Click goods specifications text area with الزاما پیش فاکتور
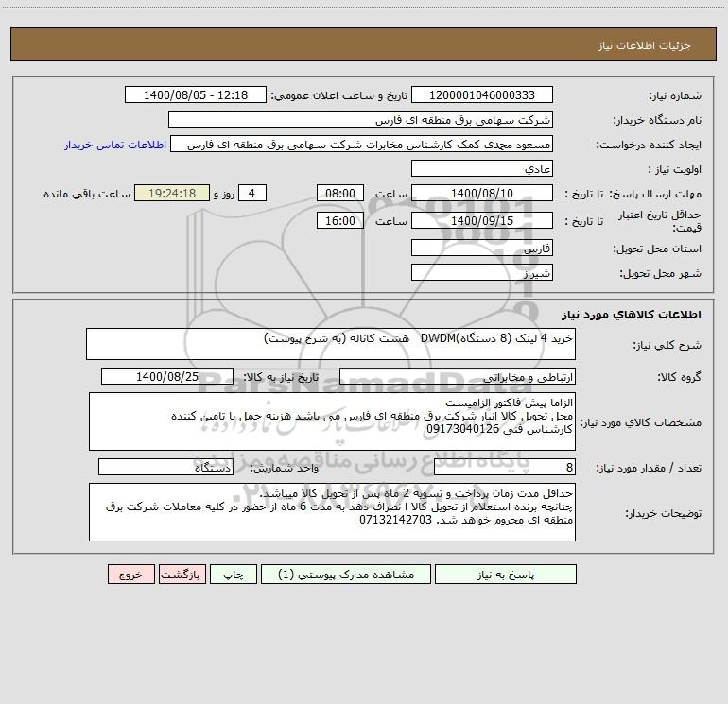This screenshot has width=728, height=704. point(332,421)
